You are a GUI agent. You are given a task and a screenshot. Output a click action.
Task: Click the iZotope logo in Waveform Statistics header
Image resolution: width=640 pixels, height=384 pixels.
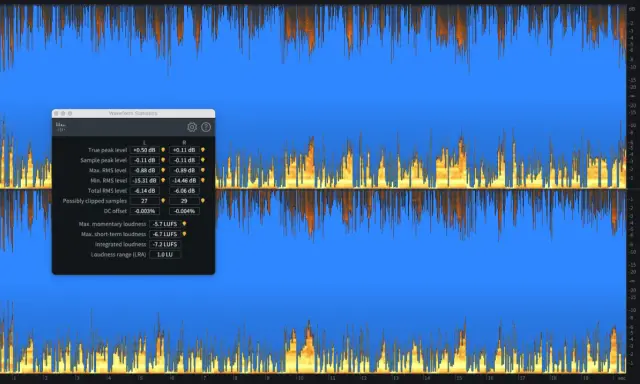61,127
